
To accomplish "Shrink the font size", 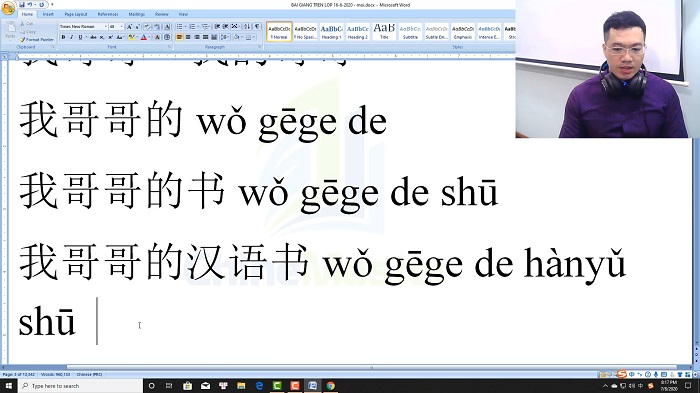I will coord(138,26).
